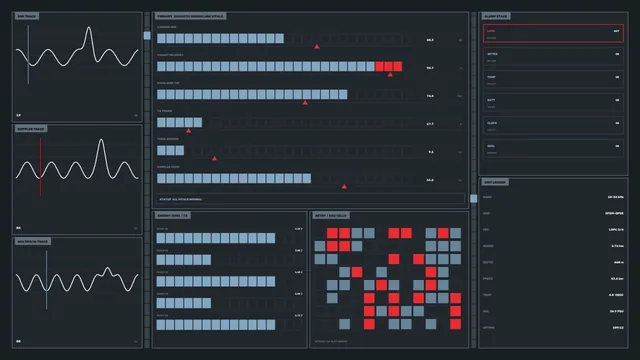Click the 'OFDM-QPSK' value in Unit Ledger
The height and width of the screenshot is (360, 640).
[x=614, y=213]
